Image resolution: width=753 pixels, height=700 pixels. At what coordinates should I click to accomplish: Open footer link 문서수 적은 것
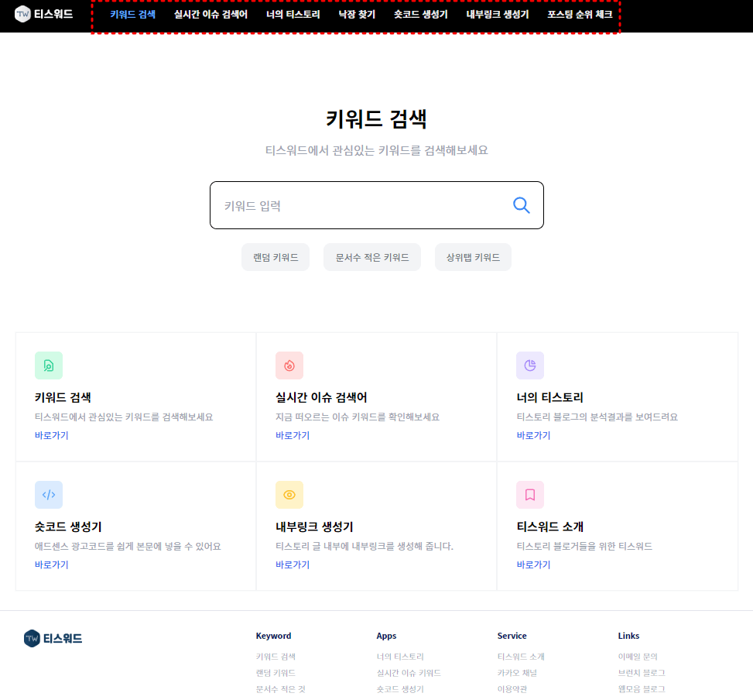pyautogui.click(x=280, y=689)
